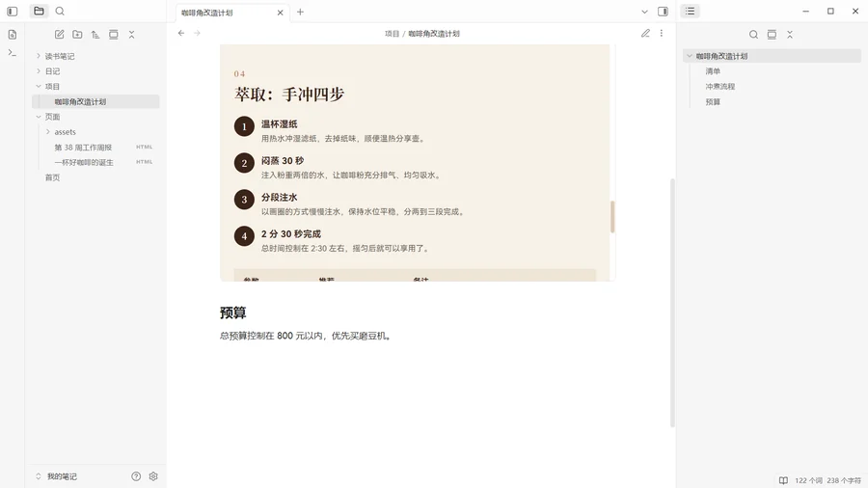Collapse all headings in outline panel
Viewport: 868px width, 488px height.
[x=790, y=35]
